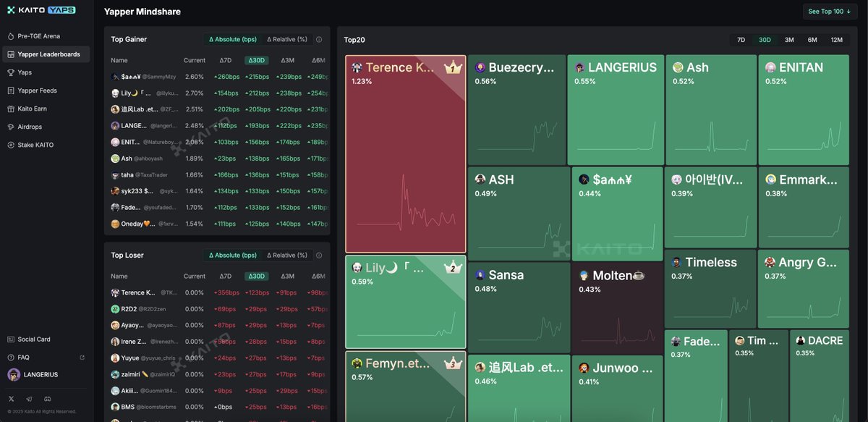Switch Top Loser to Absolute (bps)
The image size is (868, 422).
(233, 256)
